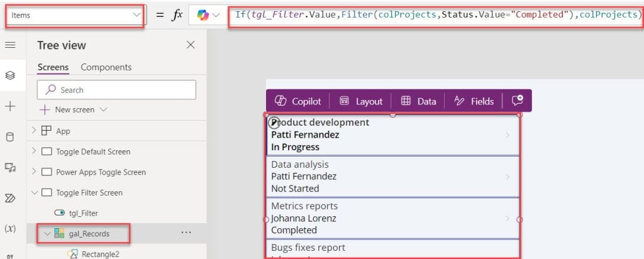
Task: Switch to the Screens tab
Action: click(53, 67)
